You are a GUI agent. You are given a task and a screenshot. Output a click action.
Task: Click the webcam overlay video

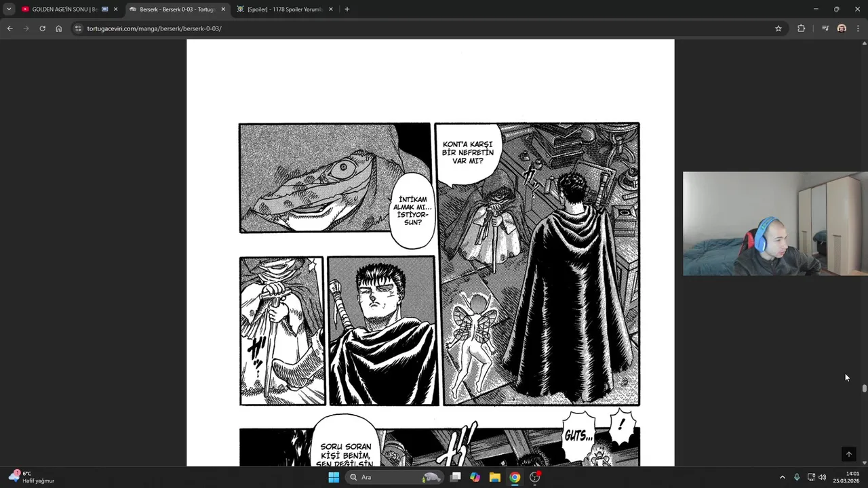[x=775, y=224]
